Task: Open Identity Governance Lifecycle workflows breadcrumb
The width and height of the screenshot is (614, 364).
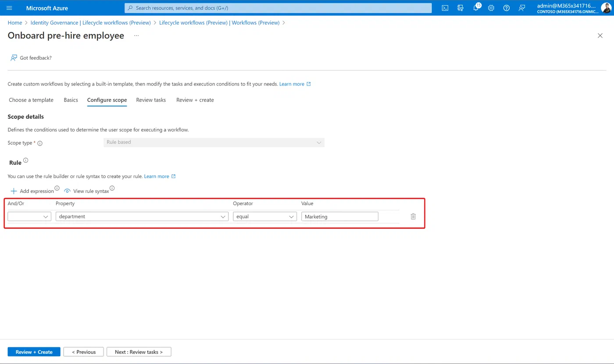Action: [x=91, y=23]
